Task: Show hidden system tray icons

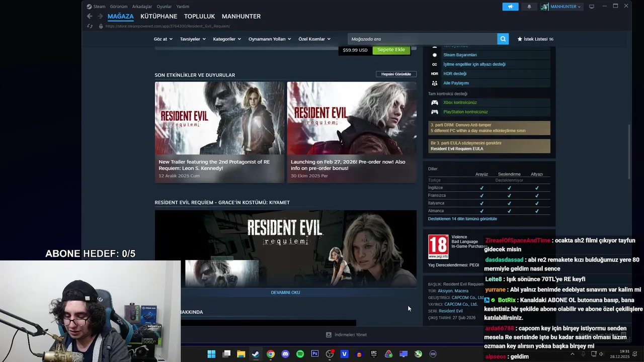Action: pyautogui.click(x=572, y=354)
